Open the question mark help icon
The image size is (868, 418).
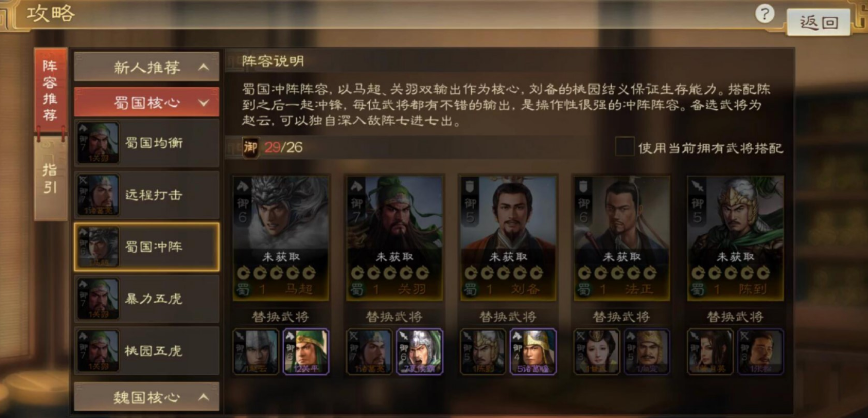point(765,14)
